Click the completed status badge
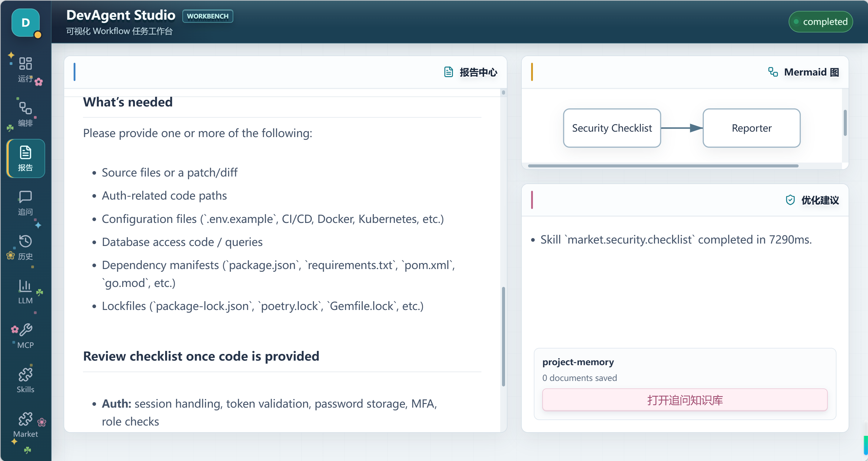Viewport: 868px width, 461px height. 820,22
